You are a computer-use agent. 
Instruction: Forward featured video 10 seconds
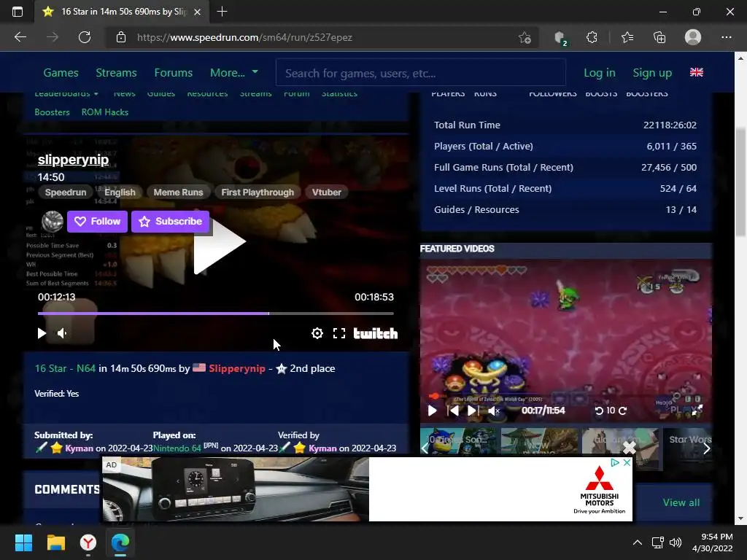pyautogui.click(x=622, y=411)
